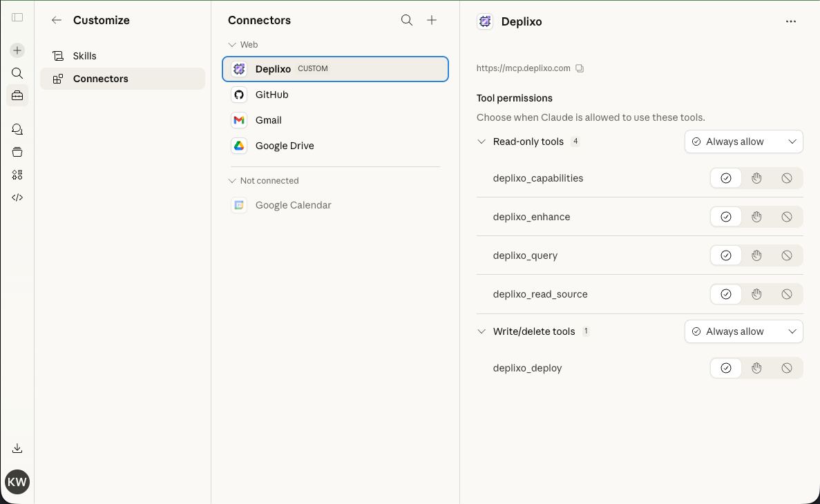
Task: Set deplixo_enhance to needs approval
Action: click(x=756, y=217)
